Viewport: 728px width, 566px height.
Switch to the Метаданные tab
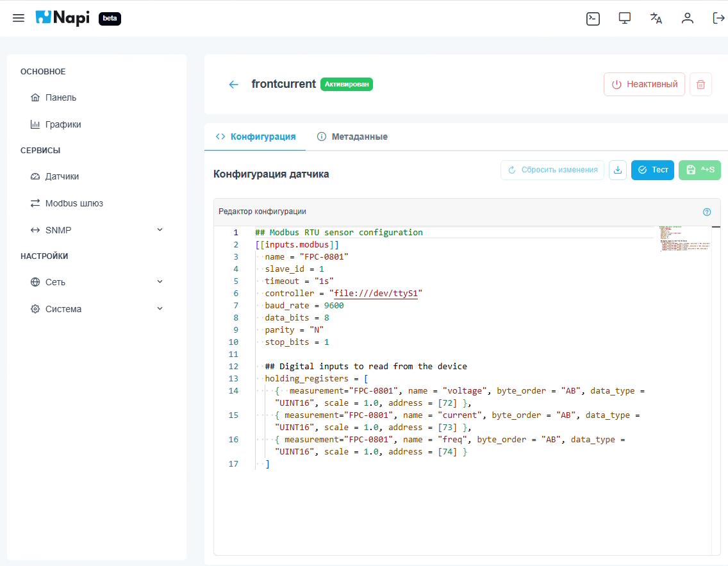(352, 137)
